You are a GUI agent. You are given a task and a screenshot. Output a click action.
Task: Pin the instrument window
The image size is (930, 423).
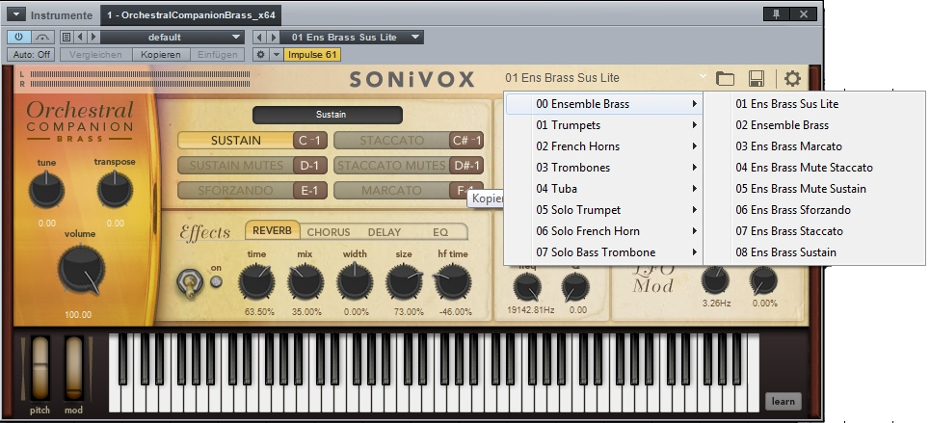[776, 14]
